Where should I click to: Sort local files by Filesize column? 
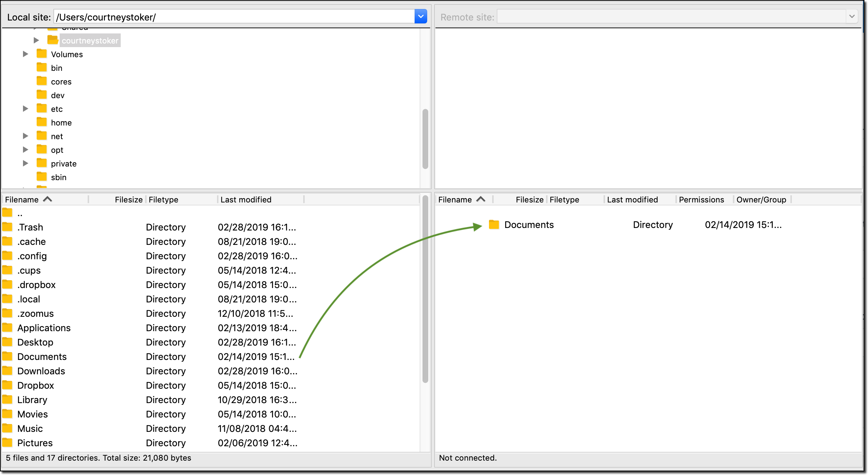117,200
